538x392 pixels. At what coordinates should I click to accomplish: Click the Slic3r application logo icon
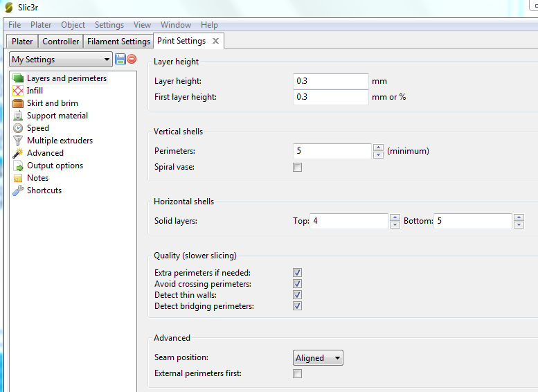point(9,7)
